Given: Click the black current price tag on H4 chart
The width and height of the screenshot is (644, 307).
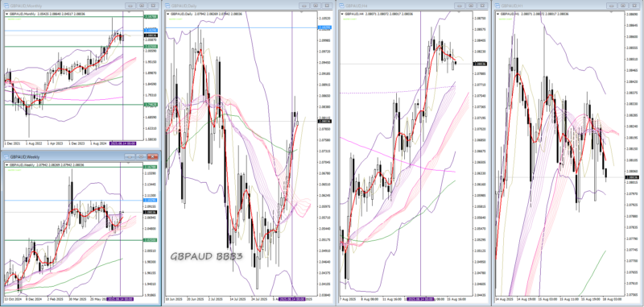Looking at the screenshot, I should (x=479, y=64).
